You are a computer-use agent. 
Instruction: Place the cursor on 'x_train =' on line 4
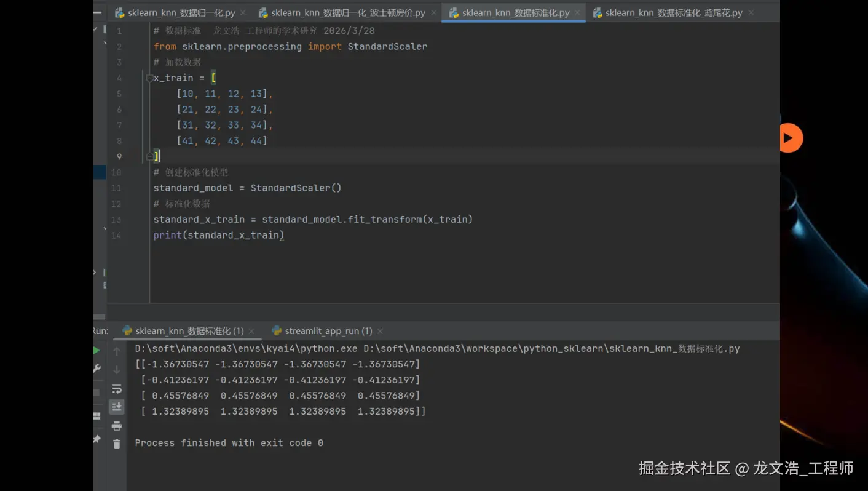click(x=180, y=78)
